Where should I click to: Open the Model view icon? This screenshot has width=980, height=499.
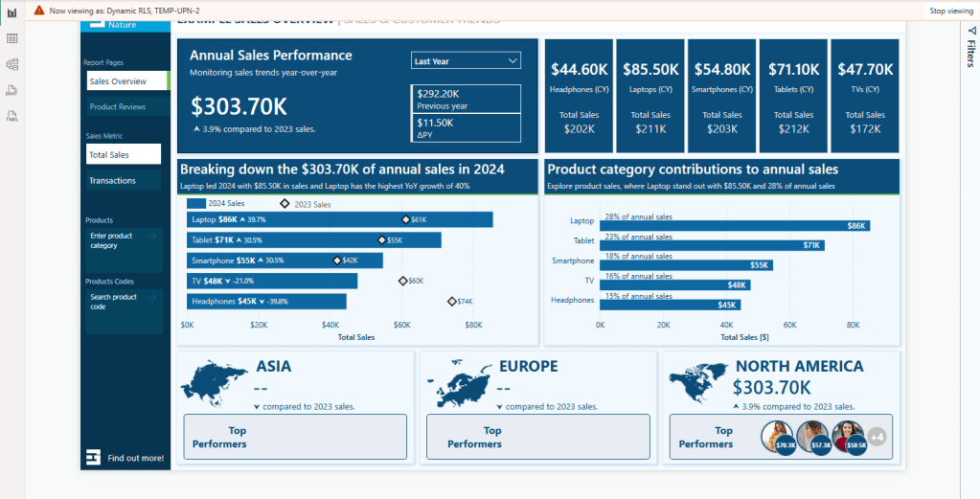[11, 64]
